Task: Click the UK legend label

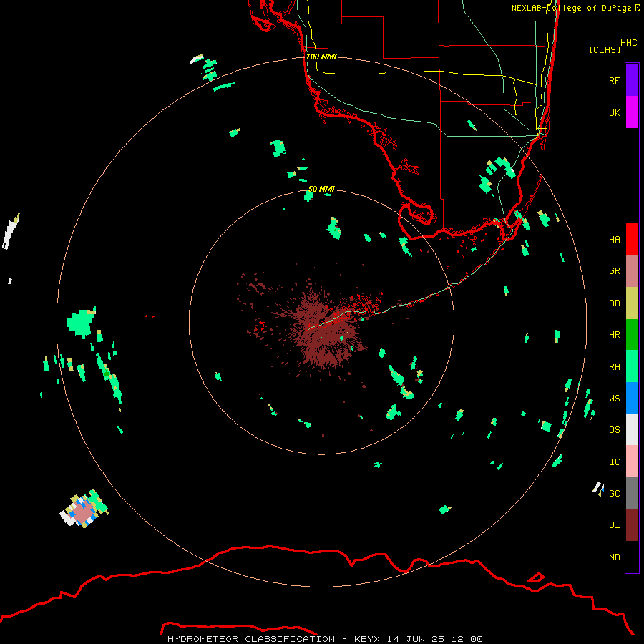Action: pyautogui.click(x=614, y=112)
